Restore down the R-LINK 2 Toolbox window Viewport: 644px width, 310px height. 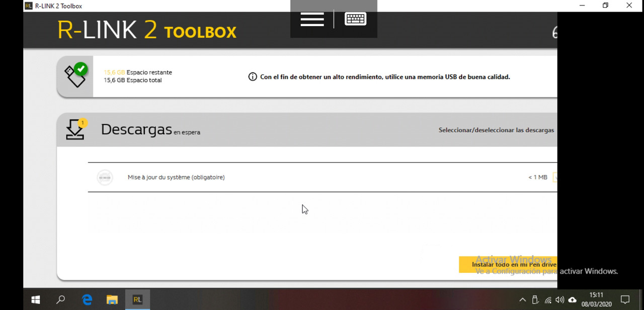click(605, 6)
